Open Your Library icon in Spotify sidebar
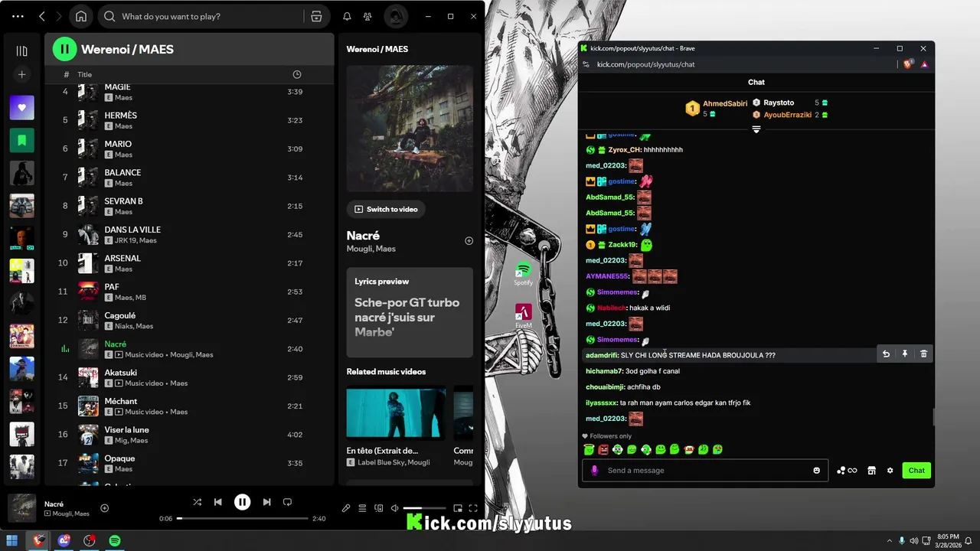 (x=21, y=51)
